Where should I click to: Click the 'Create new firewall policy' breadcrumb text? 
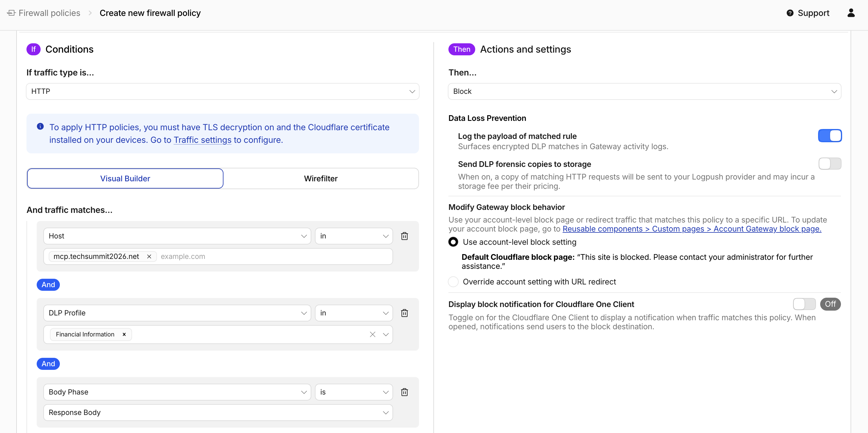pyautogui.click(x=150, y=13)
